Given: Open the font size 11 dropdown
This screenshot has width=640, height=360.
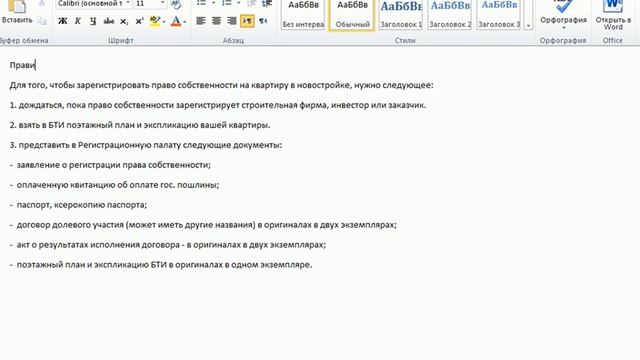Looking at the screenshot, I should click(x=162, y=3).
